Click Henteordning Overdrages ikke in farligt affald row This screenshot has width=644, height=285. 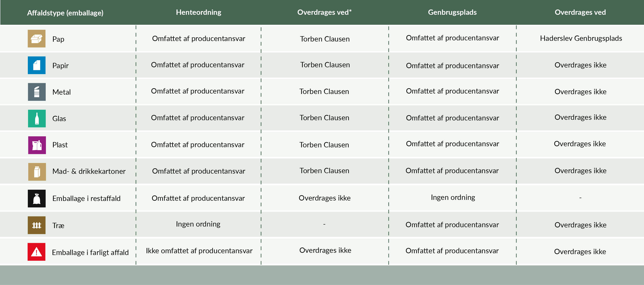[x=325, y=251]
